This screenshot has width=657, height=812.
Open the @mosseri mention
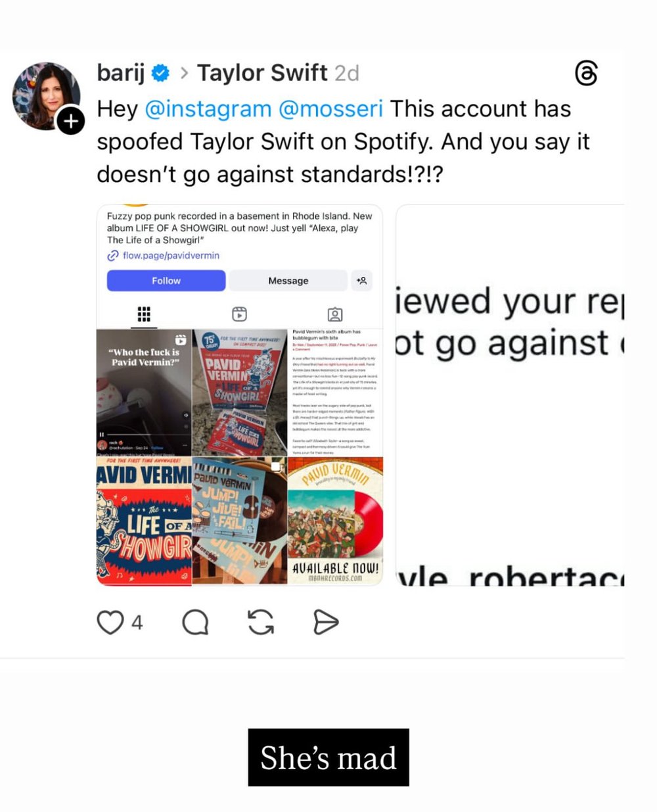[330, 109]
